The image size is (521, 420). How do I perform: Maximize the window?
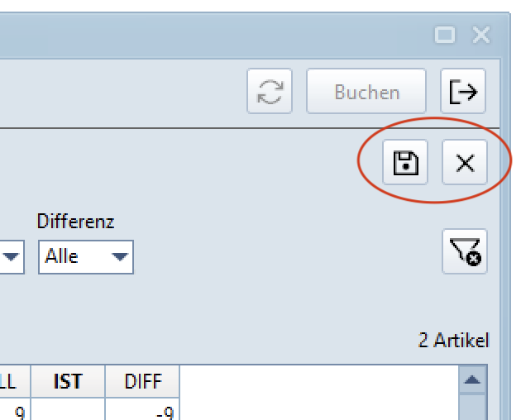click(x=445, y=35)
